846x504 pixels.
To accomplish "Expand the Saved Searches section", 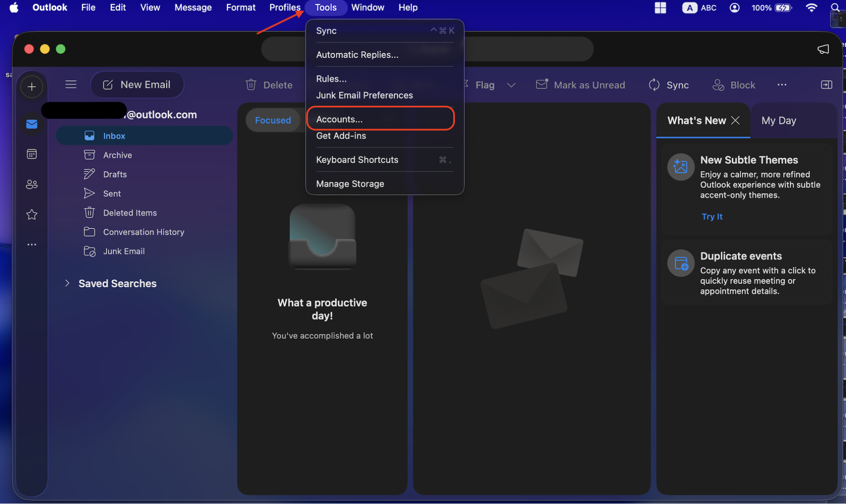I will [x=67, y=283].
